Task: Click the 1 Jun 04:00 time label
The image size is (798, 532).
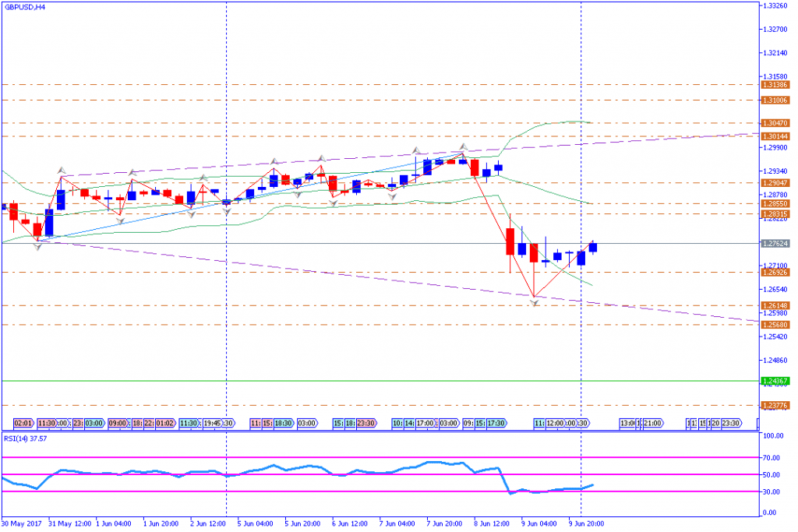Action: coord(114,523)
